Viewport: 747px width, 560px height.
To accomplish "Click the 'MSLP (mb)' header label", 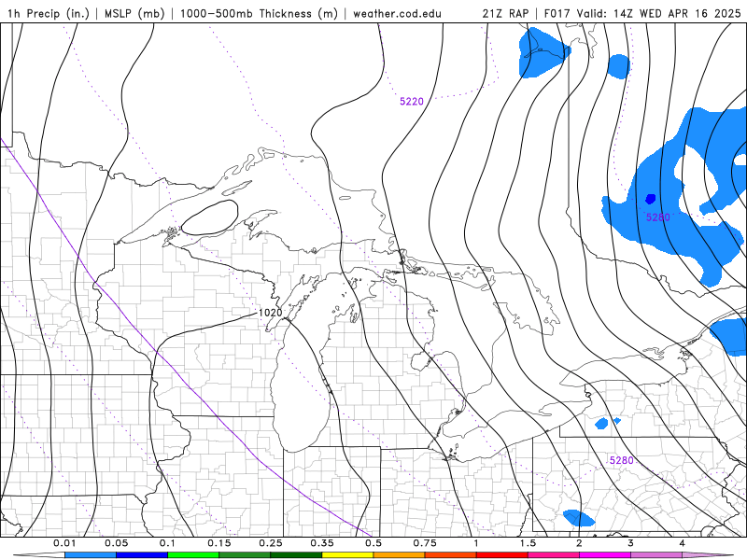I will point(134,13).
